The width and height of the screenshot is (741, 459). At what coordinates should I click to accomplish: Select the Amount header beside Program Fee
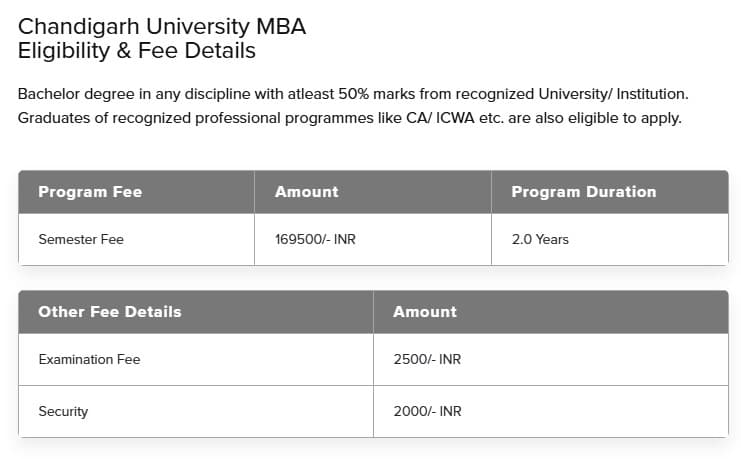[x=307, y=192]
